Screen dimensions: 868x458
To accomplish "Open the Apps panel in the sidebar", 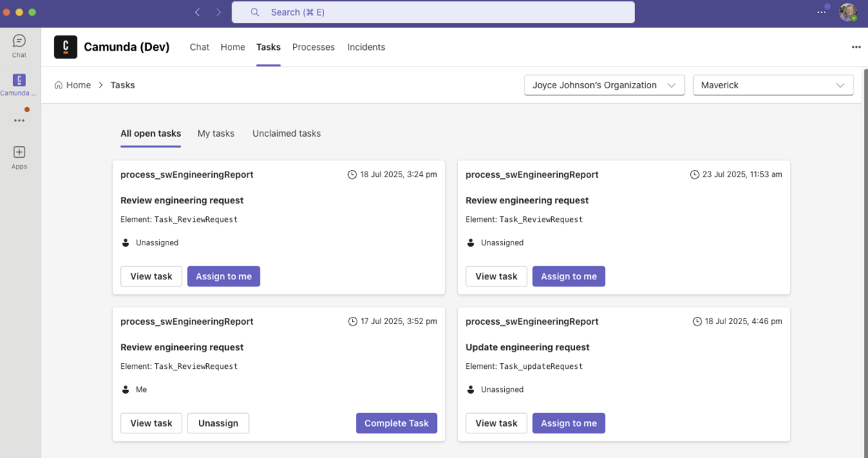I will click(19, 154).
